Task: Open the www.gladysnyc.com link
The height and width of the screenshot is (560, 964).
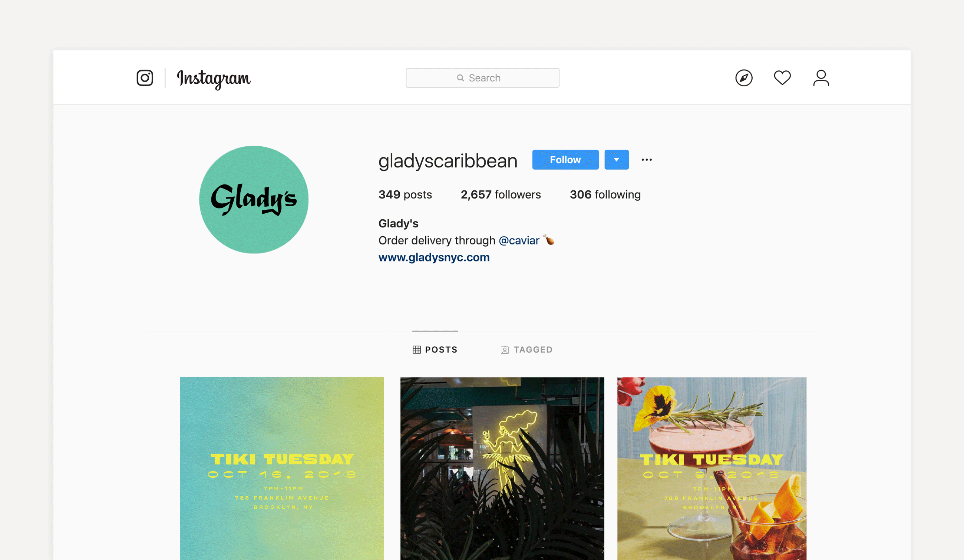Action: [434, 257]
